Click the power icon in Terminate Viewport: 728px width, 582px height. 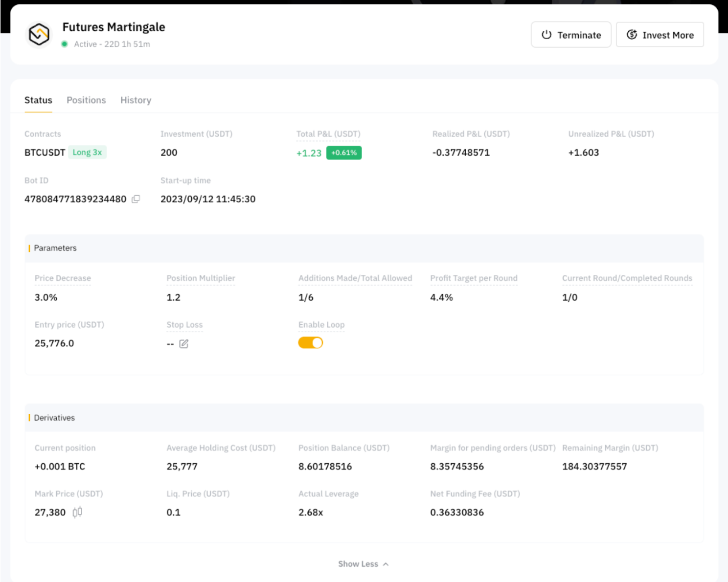[x=546, y=35]
